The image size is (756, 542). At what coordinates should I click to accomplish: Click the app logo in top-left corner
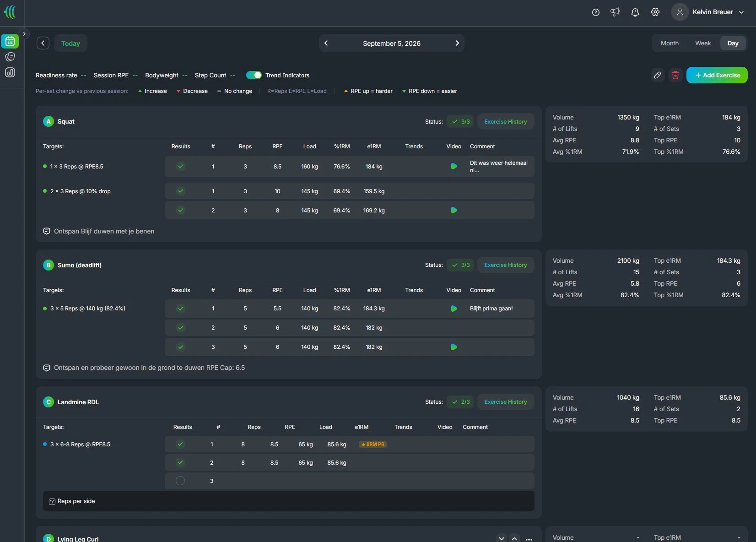10,12
